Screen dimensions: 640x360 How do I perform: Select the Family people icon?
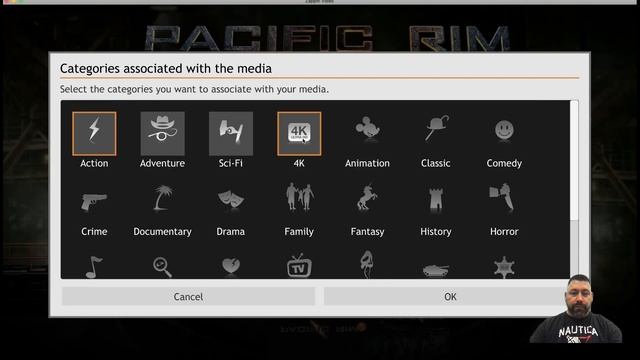tap(300, 197)
